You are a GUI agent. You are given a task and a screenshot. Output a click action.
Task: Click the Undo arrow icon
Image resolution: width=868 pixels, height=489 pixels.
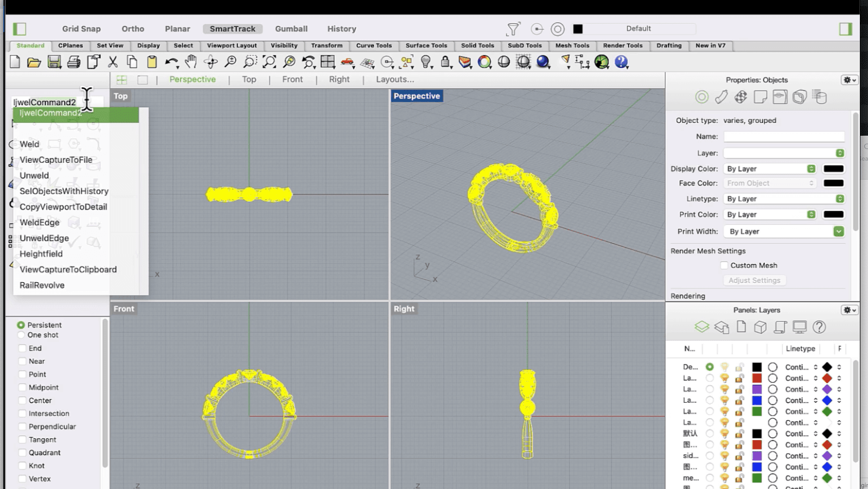click(x=172, y=62)
